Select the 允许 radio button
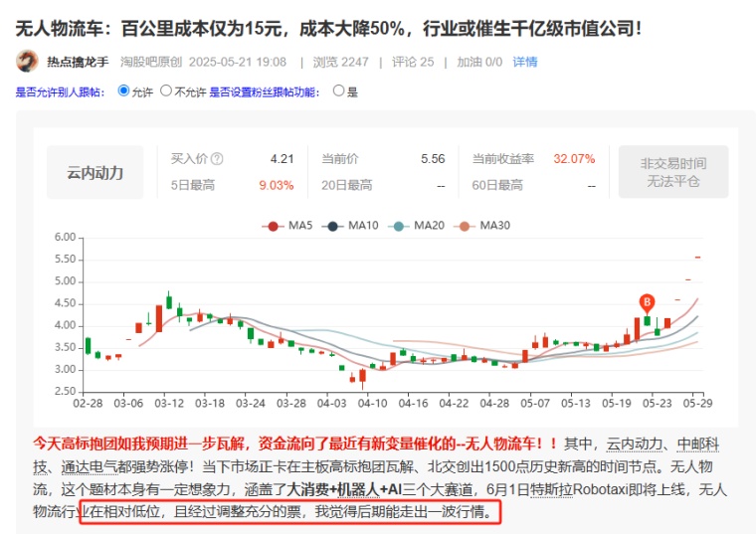Image resolution: width=756 pixels, height=534 pixels. (x=123, y=90)
